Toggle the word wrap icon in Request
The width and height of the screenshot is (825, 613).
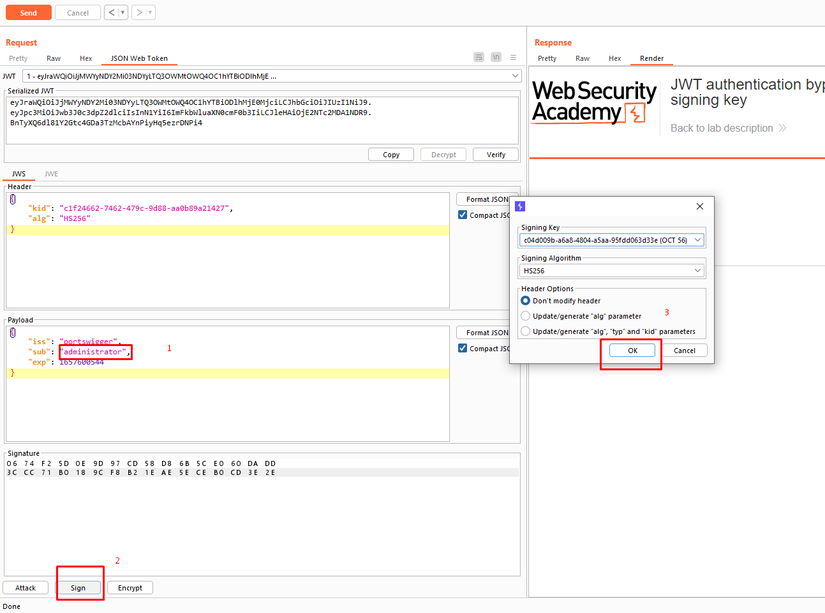479,57
